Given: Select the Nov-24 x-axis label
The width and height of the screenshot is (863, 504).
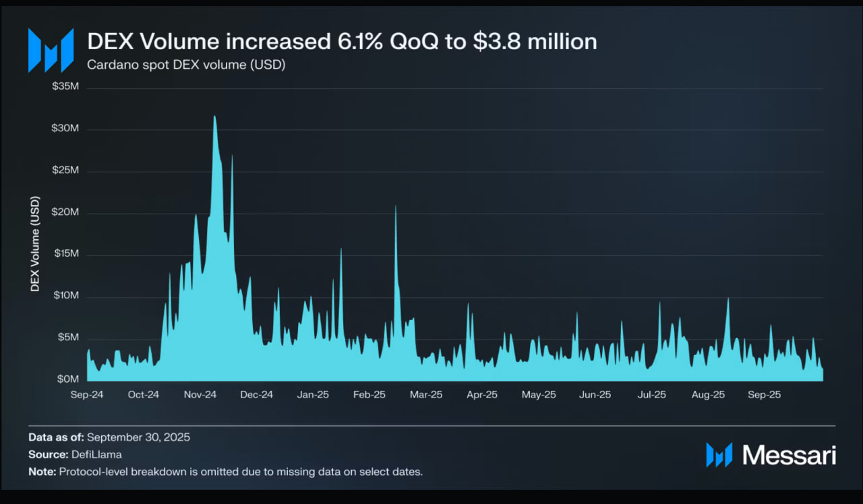Looking at the screenshot, I should (x=200, y=395).
